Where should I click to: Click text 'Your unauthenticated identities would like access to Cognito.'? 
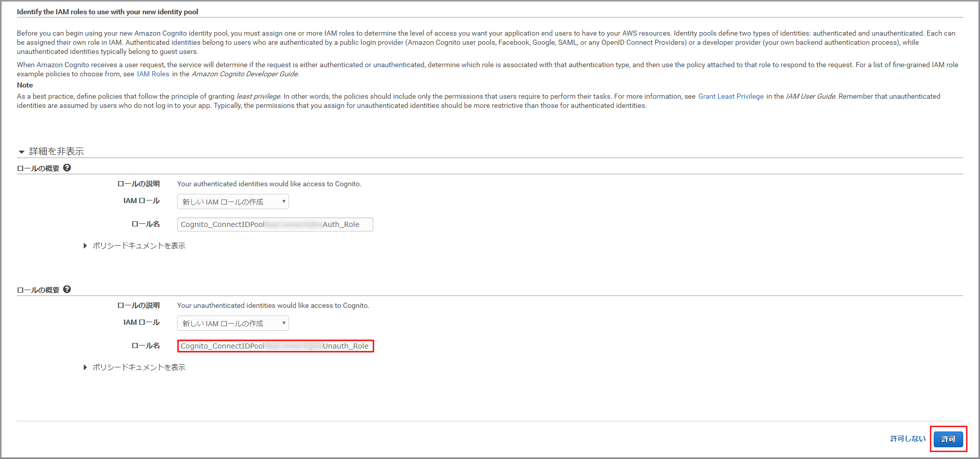[x=273, y=305]
